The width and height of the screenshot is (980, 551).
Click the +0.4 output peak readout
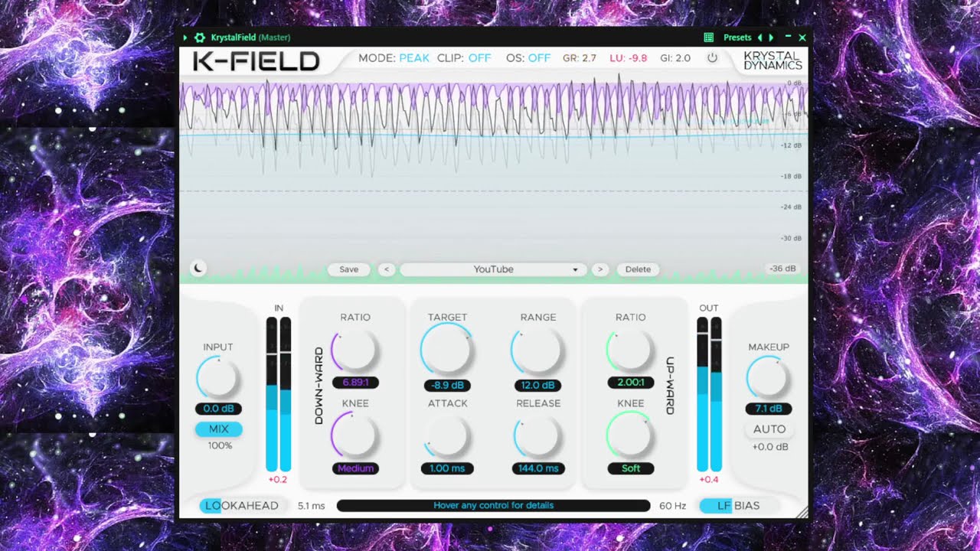[709, 480]
